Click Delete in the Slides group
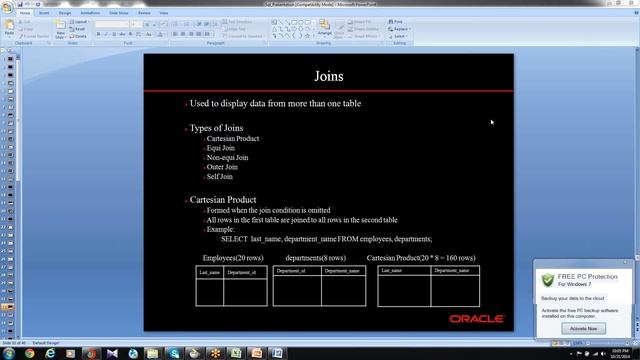The width and height of the screenshot is (640, 360). [x=78, y=36]
